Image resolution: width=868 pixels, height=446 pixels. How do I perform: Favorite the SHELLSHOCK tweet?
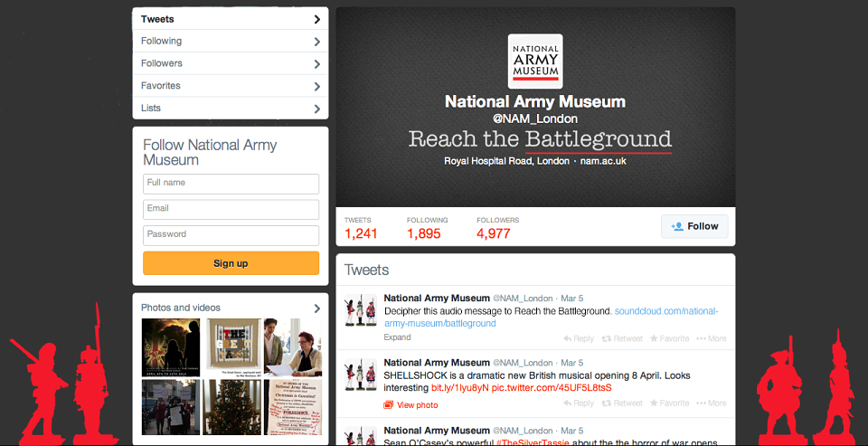[669, 403]
